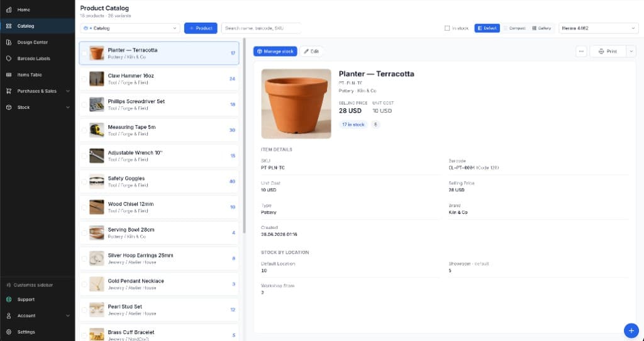The image size is (644, 341).
Task: Select the Brass Cuff Bracelet row
Action: [159, 333]
